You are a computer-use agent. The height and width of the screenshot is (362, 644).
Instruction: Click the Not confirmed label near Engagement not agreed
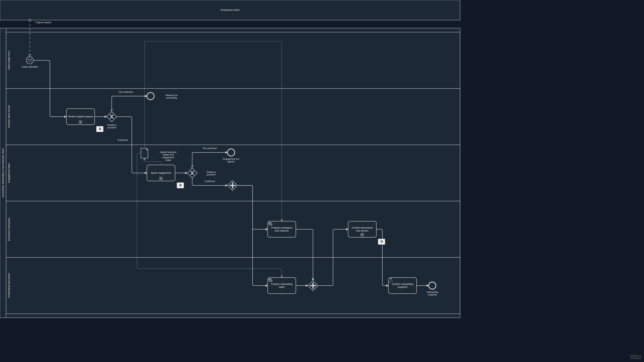(210, 148)
